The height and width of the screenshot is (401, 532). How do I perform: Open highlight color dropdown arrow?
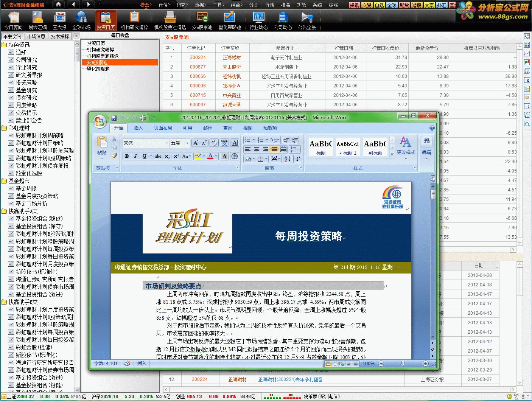(204, 156)
